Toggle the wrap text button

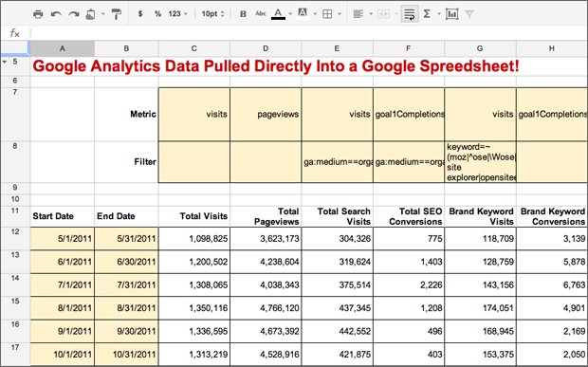coord(410,14)
